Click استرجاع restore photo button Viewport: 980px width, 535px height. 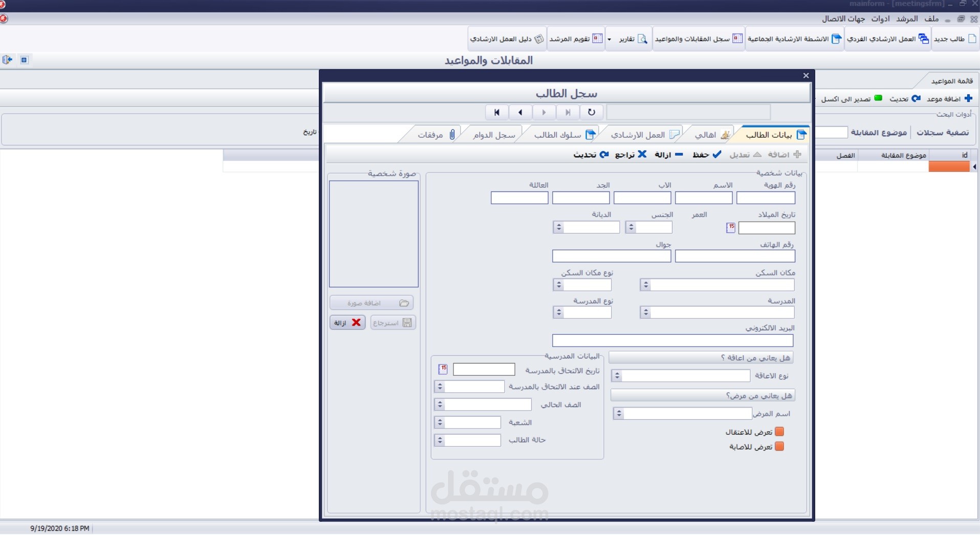click(393, 323)
